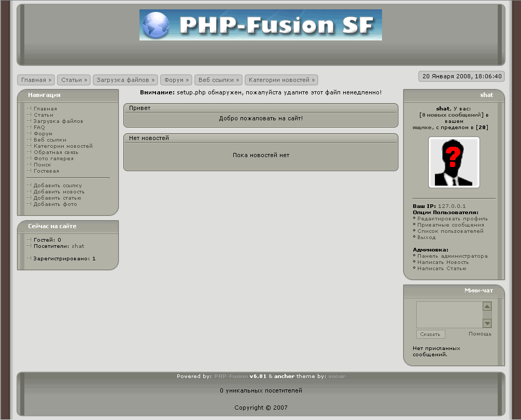Click the 'Гостей: 0' counter text
Screen dimensions: 521x420
(x=47, y=240)
